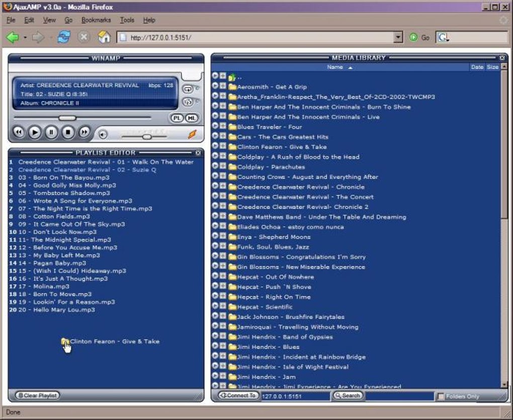This screenshot has width=513, height=420.
Task: Click the play icon beside Blues Traveler - Four
Action: [215, 126]
